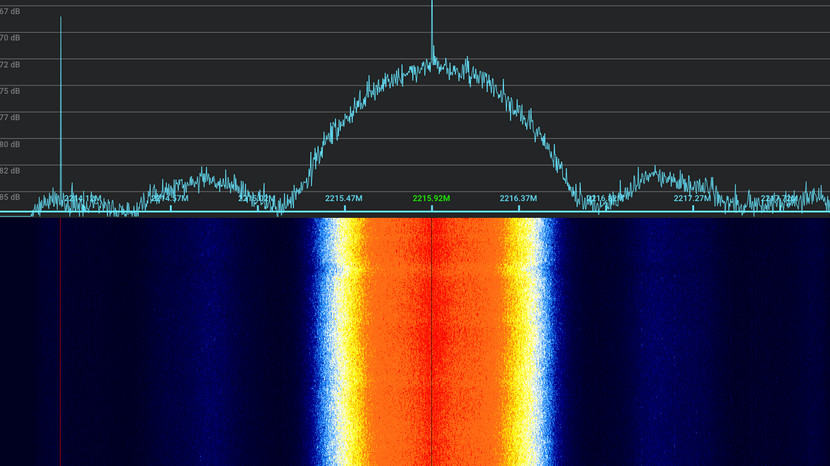The image size is (830, 466).
Task: Click the 67 dB scale label
Action: 10,11
